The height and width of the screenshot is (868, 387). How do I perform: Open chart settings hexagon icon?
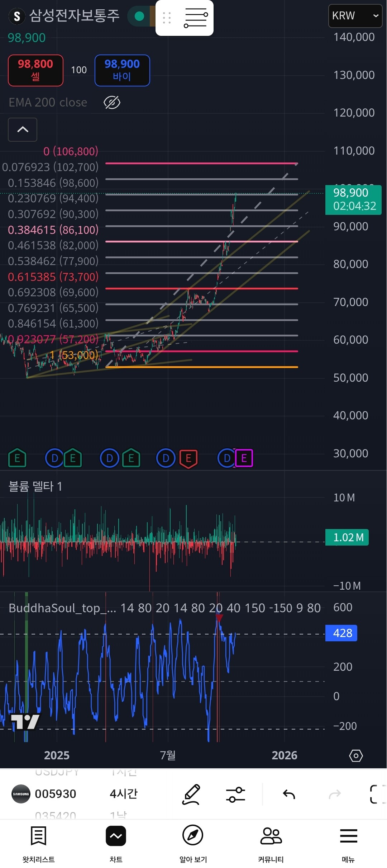point(356,756)
